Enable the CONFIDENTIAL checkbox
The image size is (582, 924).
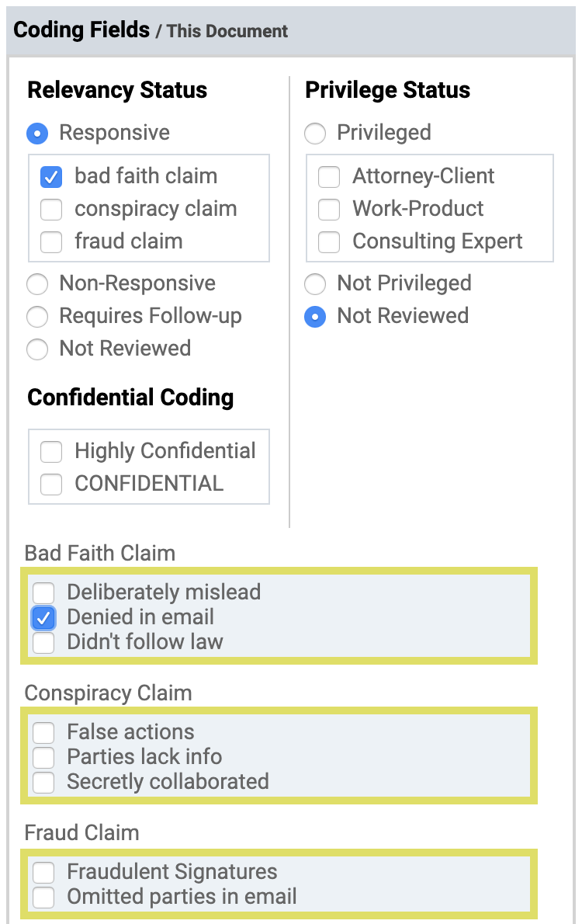point(51,485)
